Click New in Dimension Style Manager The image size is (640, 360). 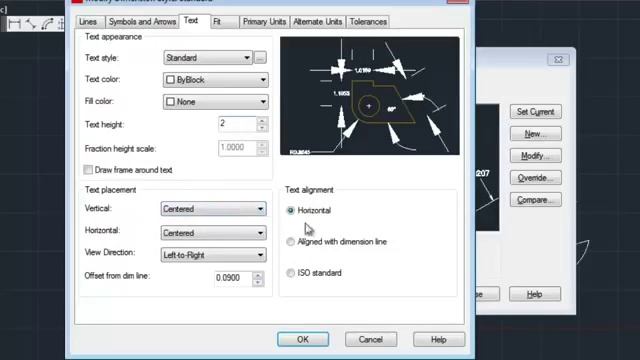coord(536,134)
